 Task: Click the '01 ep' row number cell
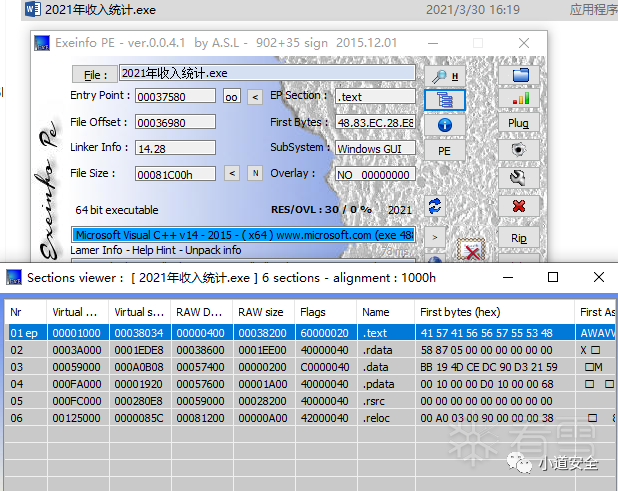(24, 333)
